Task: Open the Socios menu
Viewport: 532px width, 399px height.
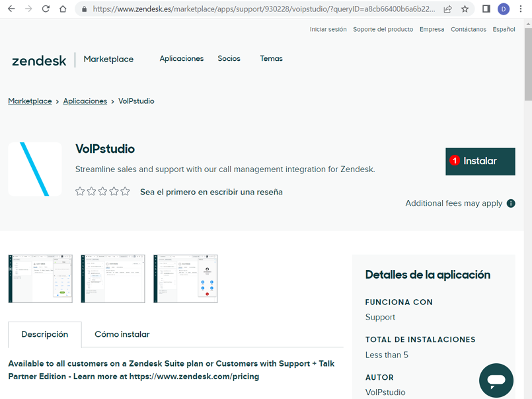Action: [x=229, y=58]
